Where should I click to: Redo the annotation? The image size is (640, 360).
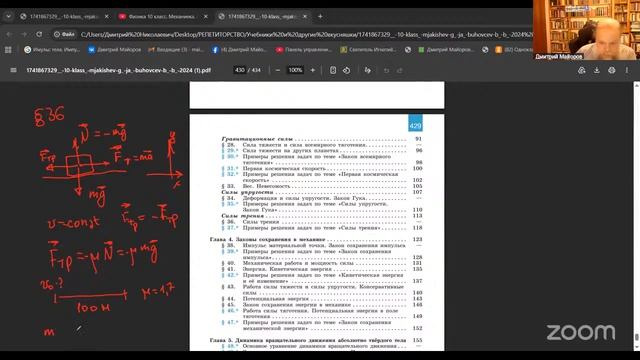coord(400,70)
